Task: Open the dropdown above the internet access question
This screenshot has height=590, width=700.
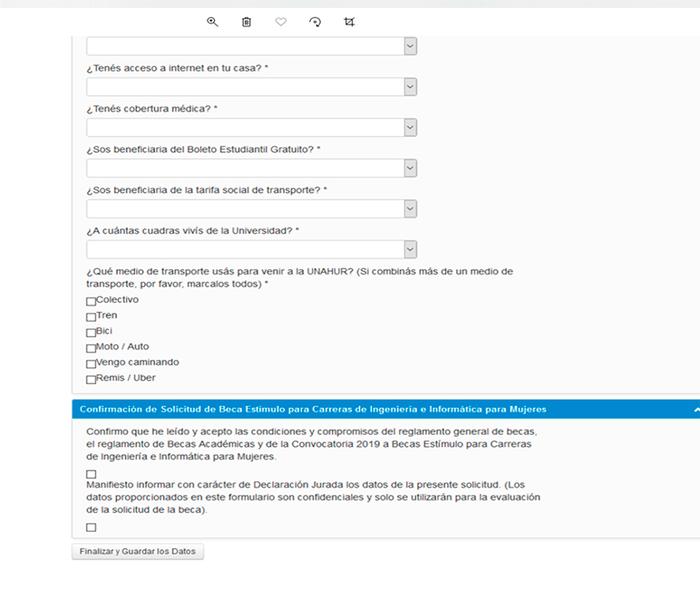Action: pos(252,46)
